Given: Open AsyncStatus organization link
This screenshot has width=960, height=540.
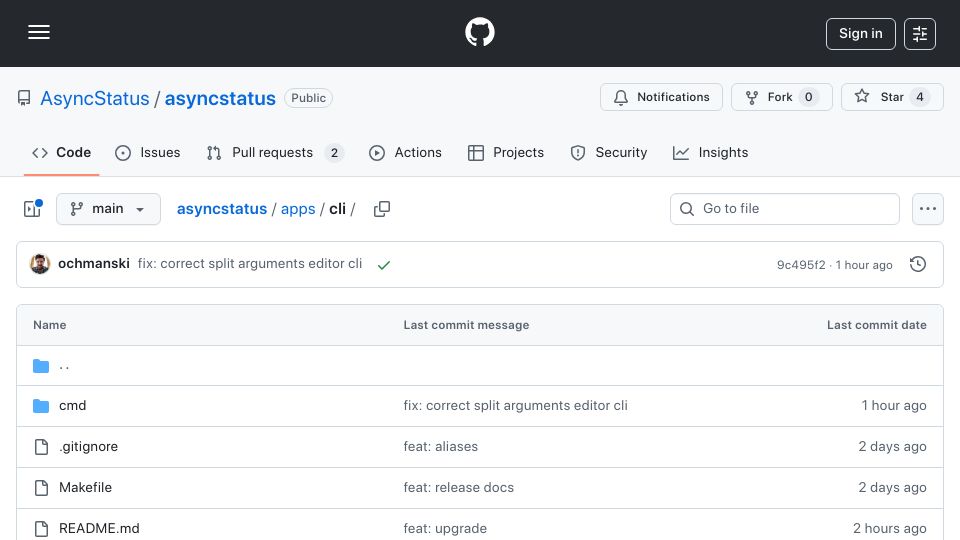Looking at the screenshot, I should point(95,99).
